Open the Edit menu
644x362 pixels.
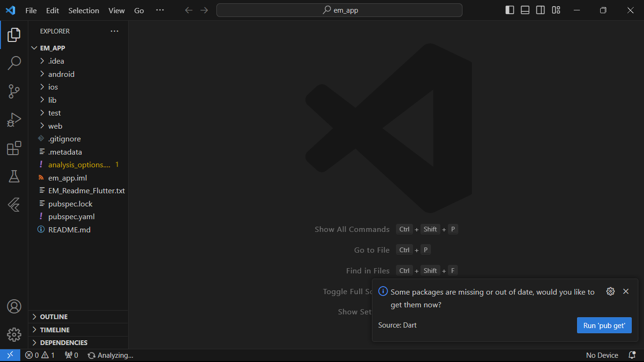click(x=53, y=10)
